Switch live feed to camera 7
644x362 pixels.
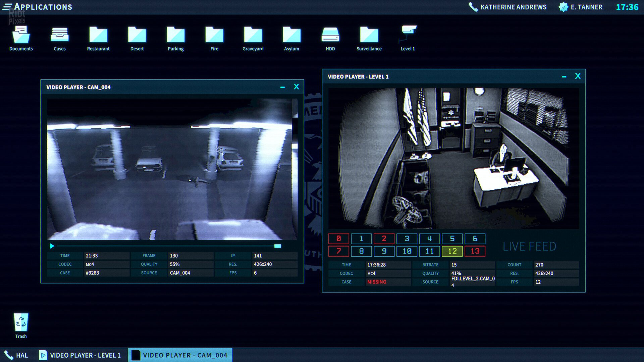click(x=338, y=251)
